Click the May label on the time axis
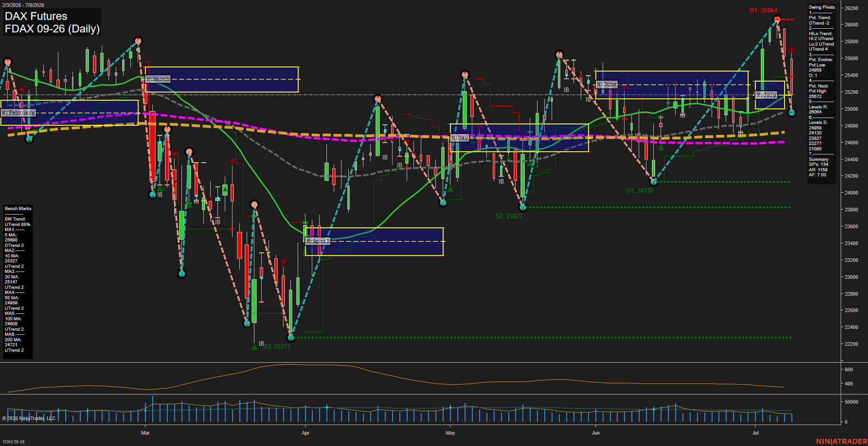 point(450,433)
